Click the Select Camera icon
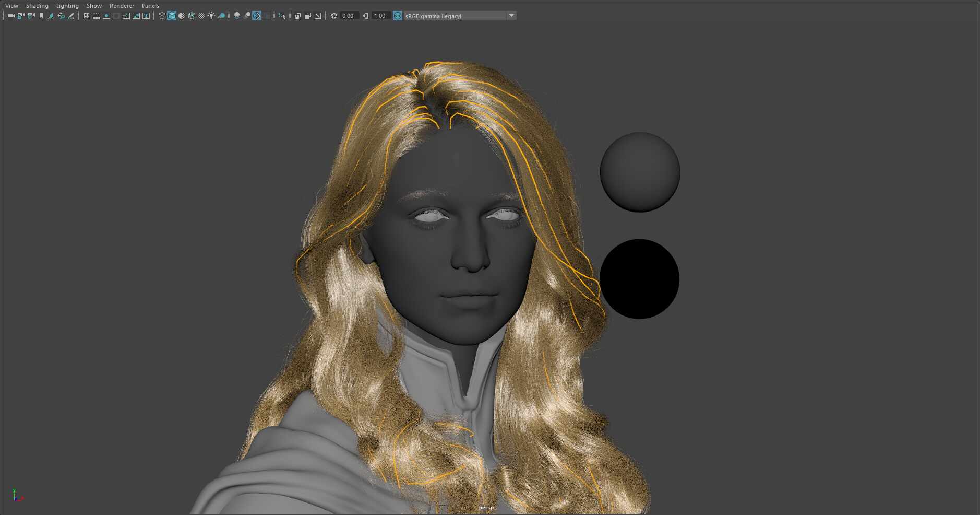This screenshot has width=980, height=515. (11, 16)
